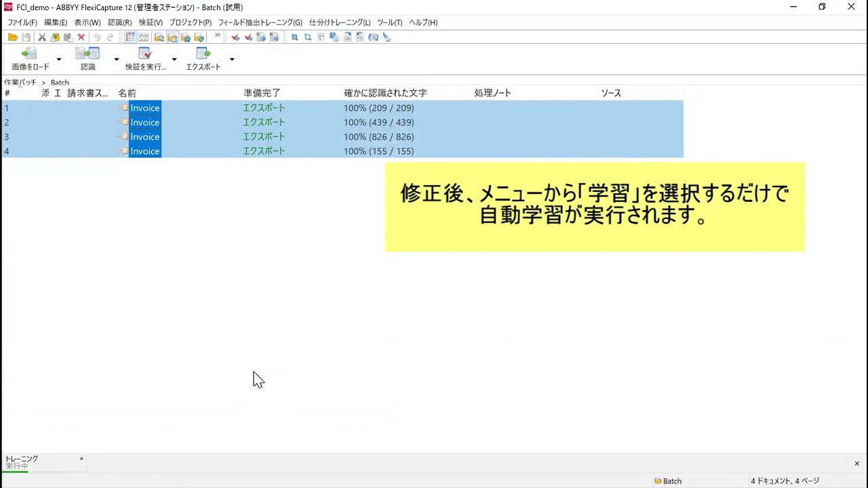Switch to details list view icon
Image resolution: width=868 pixels, height=488 pixels.
coord(130,37)
